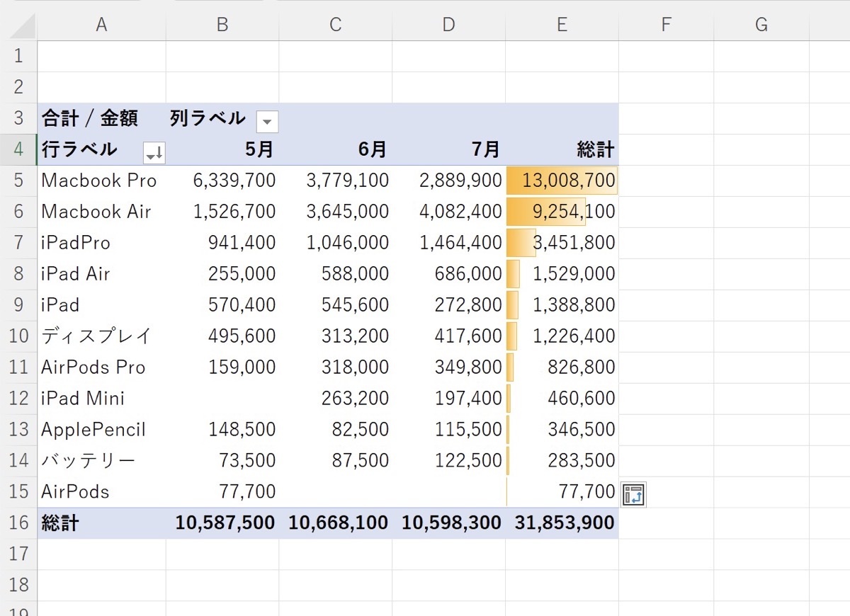Select the iPadPro row label
Image resolution: width=850 pixels, height=616 pixels.
(x=101, y=243)
